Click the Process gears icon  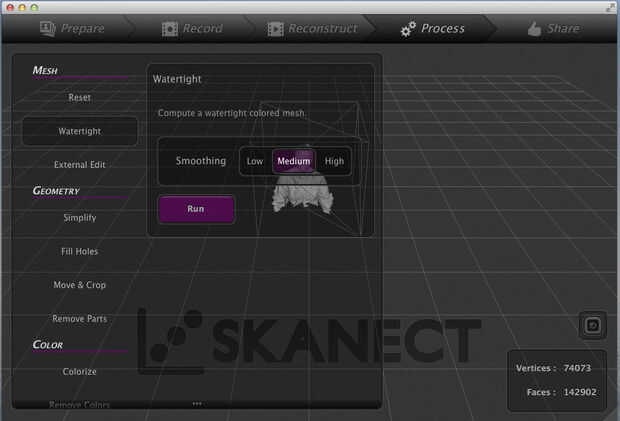click(408, 29)
